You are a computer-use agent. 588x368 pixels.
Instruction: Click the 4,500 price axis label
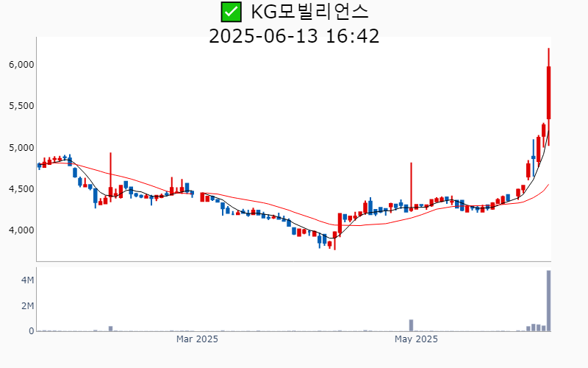[21, 189]
